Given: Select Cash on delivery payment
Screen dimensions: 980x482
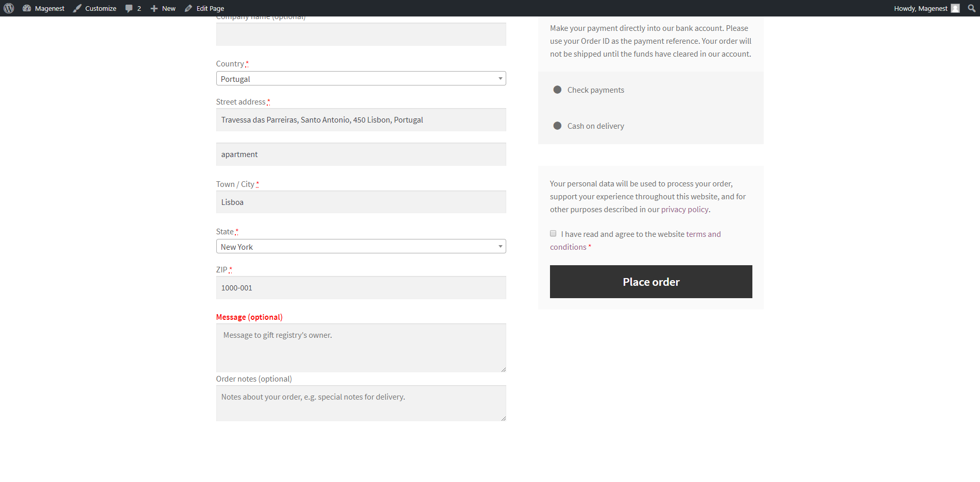Looking at the screenshot, I should click(557, 126).
